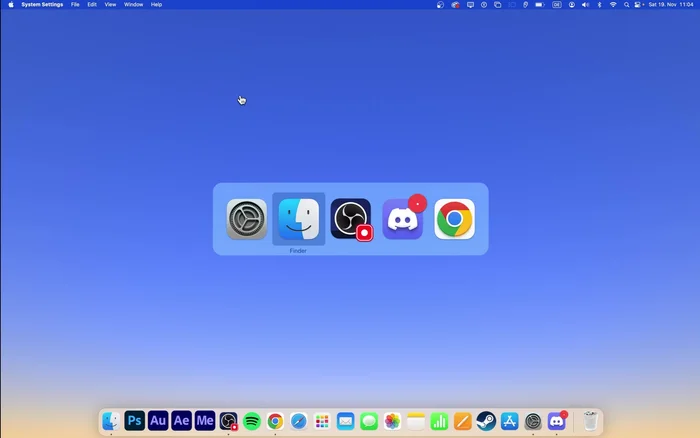Viewport: 700px width, 438px height.
Task: Open Launchpad from the Dock
Action: (x=322, y=421)
